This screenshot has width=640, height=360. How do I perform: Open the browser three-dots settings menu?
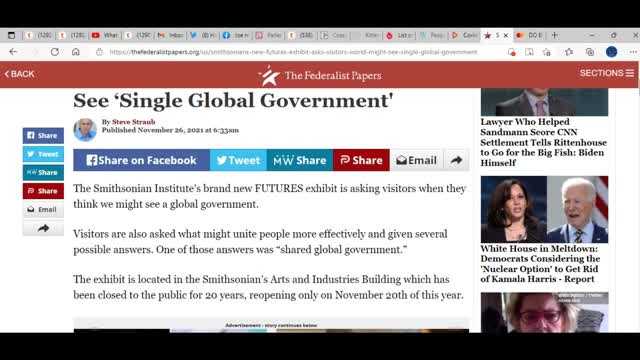pyautogui.click(x=633, y=52)
